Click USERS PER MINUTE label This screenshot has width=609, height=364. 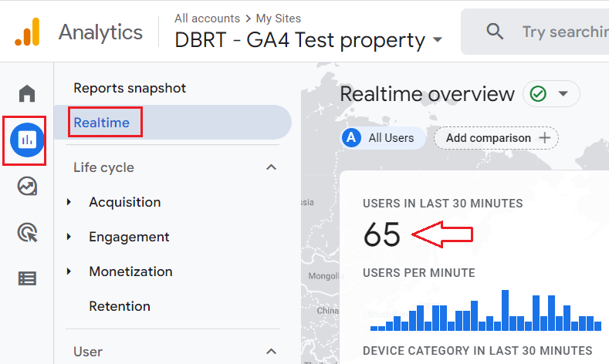coord(418,273)
